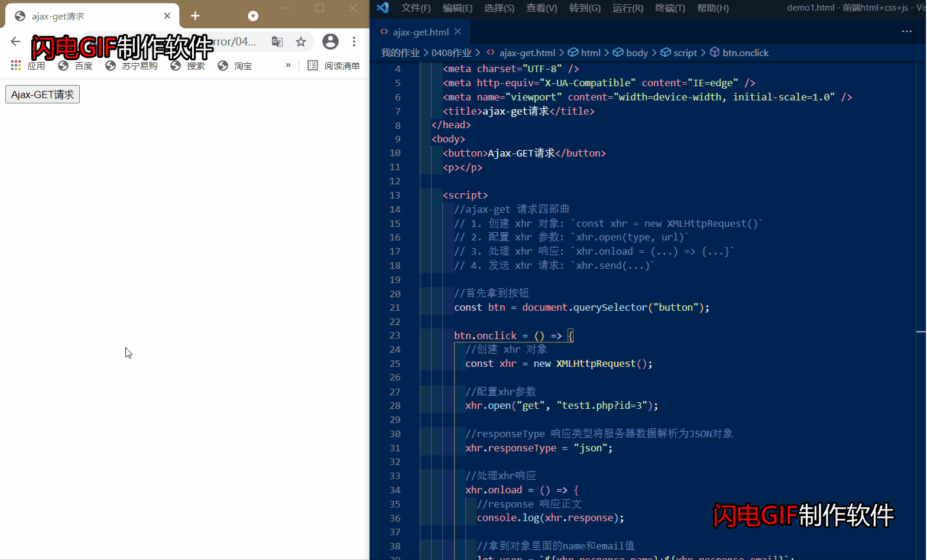Click the Chrome tab search dropdown arrow

(x=253, y=16)
